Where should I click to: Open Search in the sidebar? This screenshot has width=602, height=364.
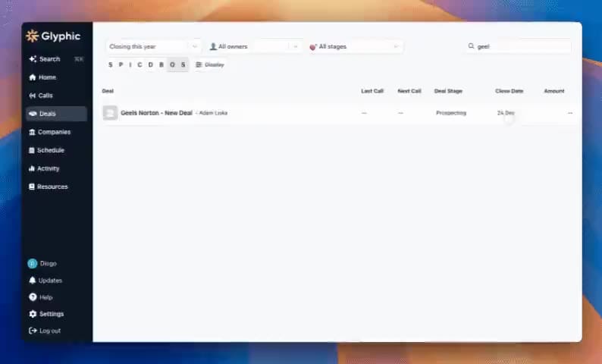(56, 59)
